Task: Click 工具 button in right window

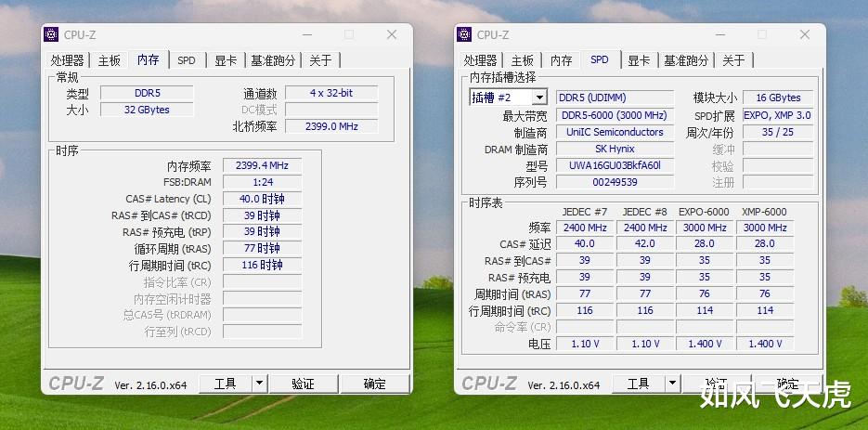Action: pos(638,384)
